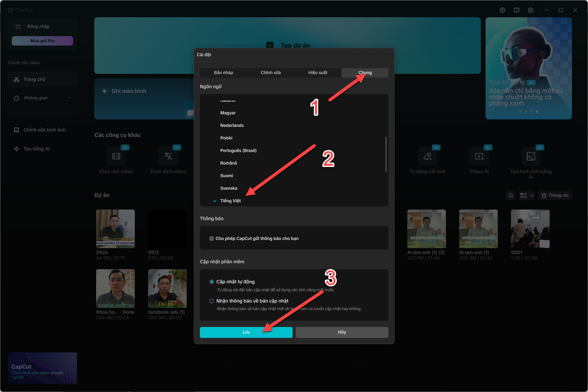
Task: Click the Hủy cancel button
Action: [342, 332]
